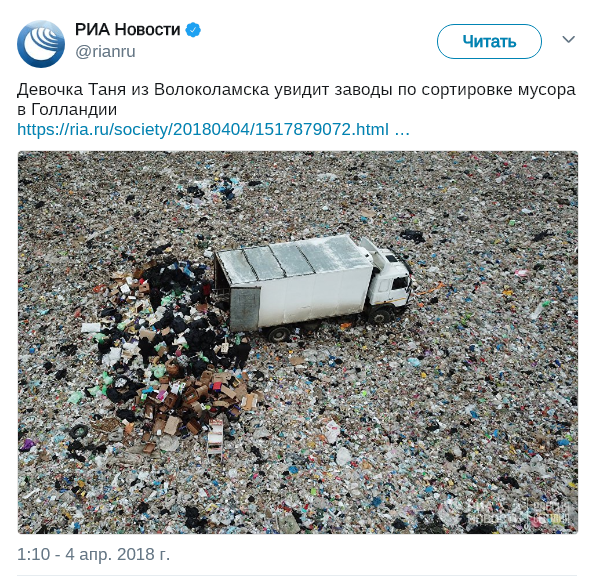Click the ellipsis after the article URL

click(x=402, y=130)
